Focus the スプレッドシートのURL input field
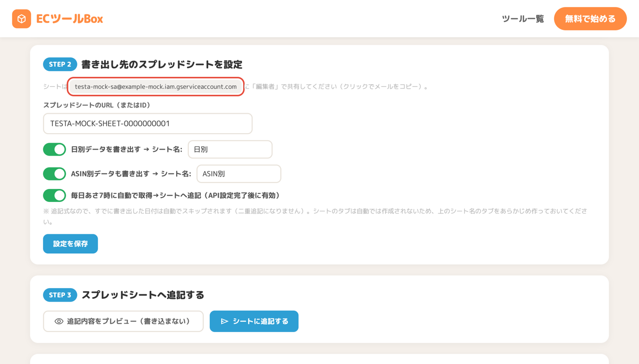Viewport: 639px width, 364px height. tap(148, 124)
